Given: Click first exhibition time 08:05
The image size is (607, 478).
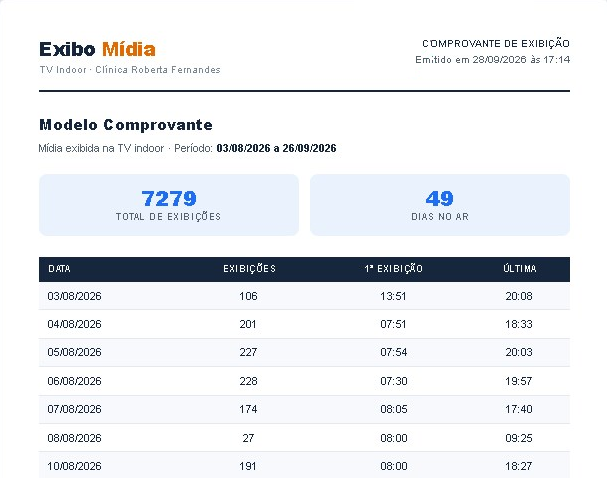Looking at the screenshot, I should point(394,409).
